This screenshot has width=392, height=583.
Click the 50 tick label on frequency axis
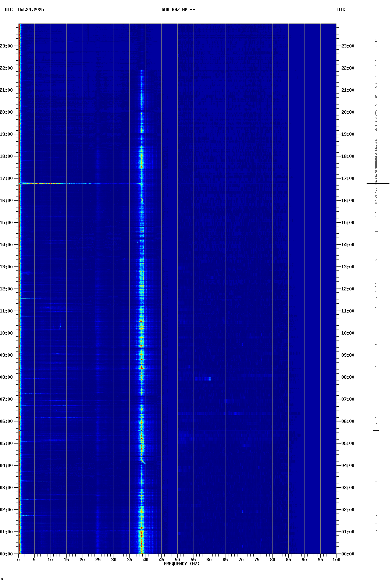coord(177,560)
